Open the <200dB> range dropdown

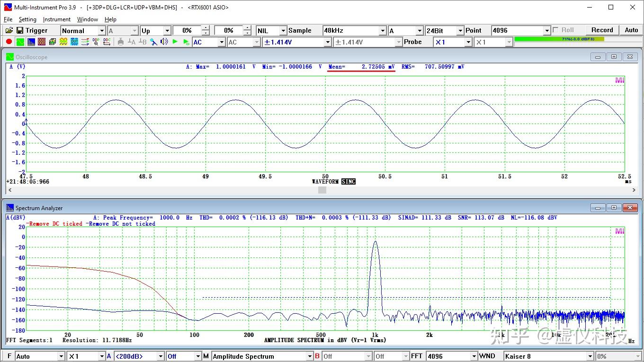[161, 356]
